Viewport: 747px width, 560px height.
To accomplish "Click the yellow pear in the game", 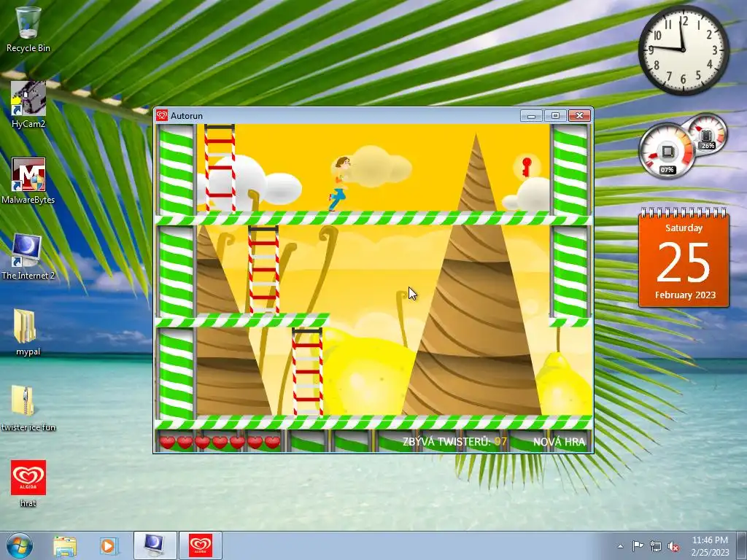I will pos(564,385).
